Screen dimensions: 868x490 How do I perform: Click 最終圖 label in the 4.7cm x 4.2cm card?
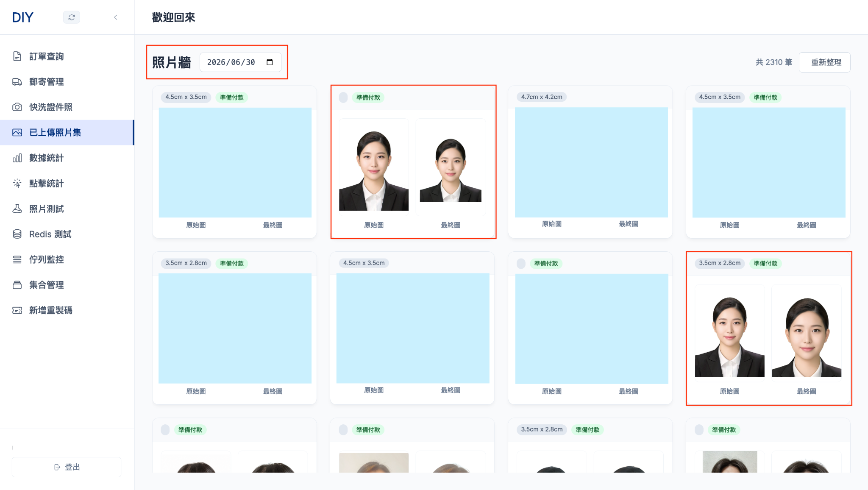pyautogui.click(x=629, y=224)
